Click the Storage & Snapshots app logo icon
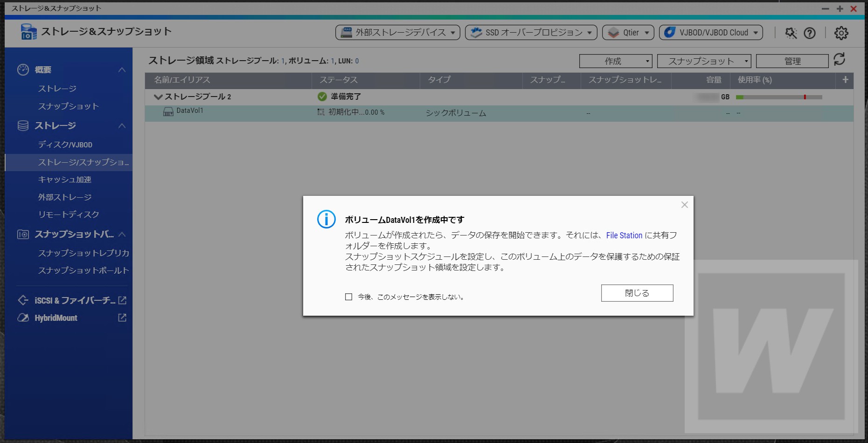 pos(28,32)
